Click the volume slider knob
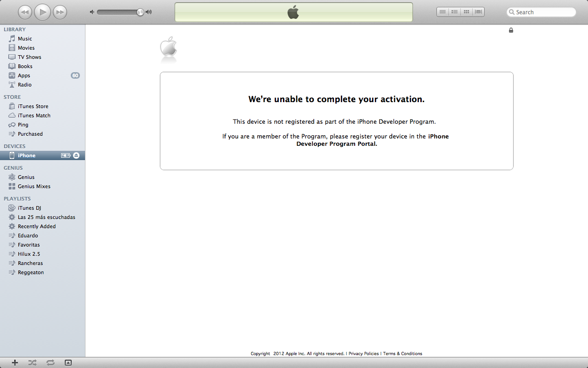588x368 pixels. coord(140,12)
